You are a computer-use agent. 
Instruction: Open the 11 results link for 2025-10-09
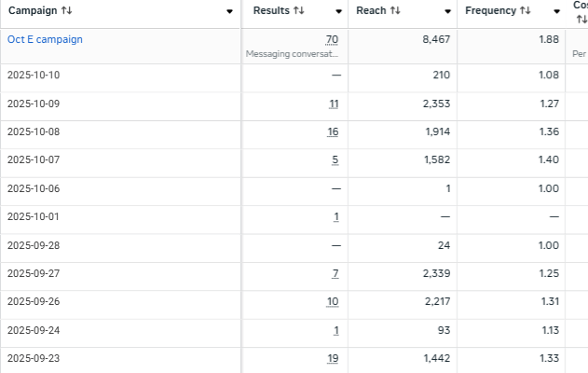click(x=334, y=104)
